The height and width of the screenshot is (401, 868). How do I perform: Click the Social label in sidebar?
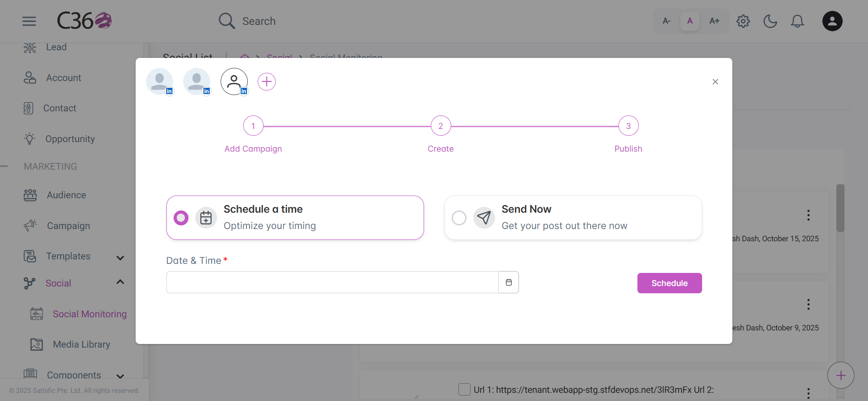tap(58, 283)
